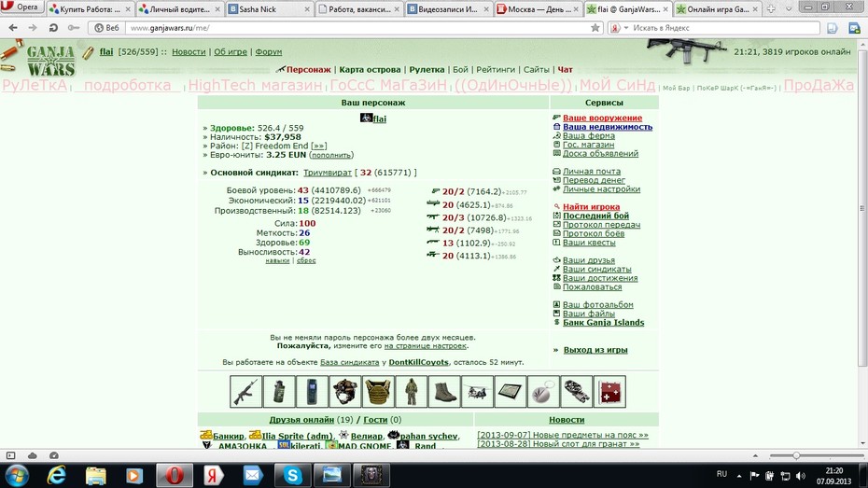The height and width of the screenshot is (488, 868).
Task: Click the Opera menu button
Action: tap(21, 7)
